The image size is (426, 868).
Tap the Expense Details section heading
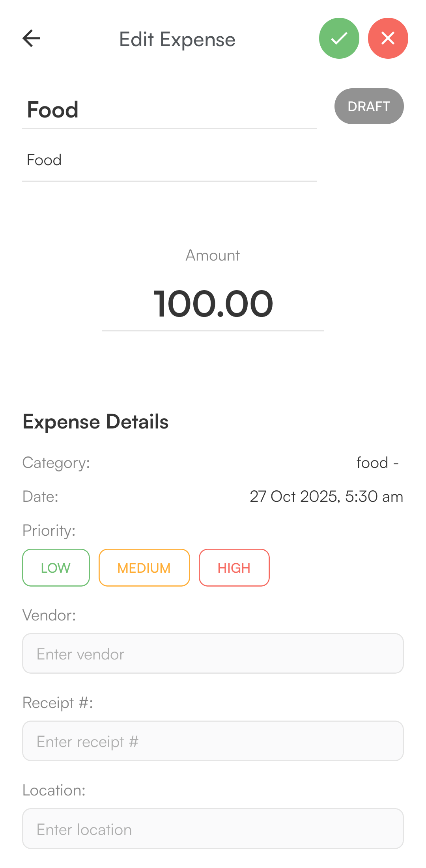pyautogui.click(x=95, y=422)
